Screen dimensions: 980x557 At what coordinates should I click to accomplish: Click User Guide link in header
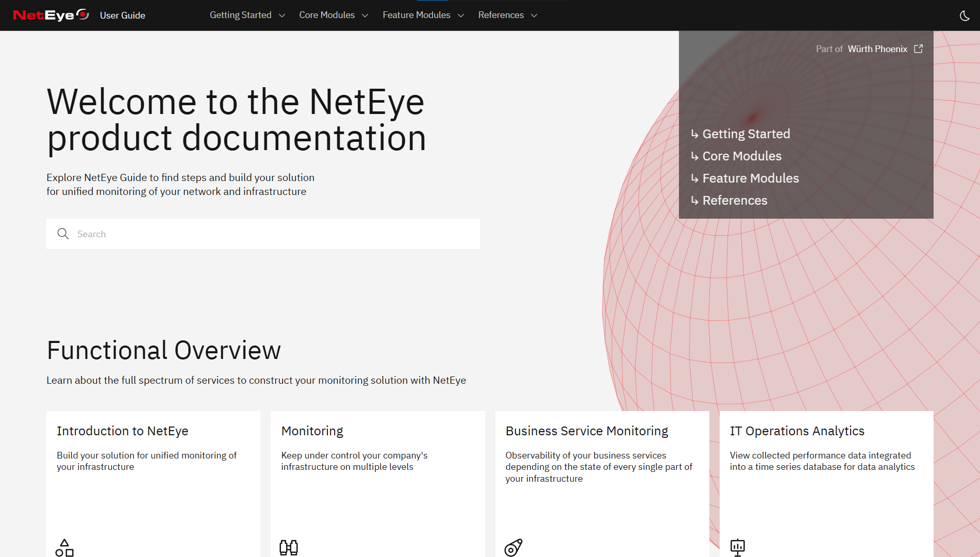(123, 15)
